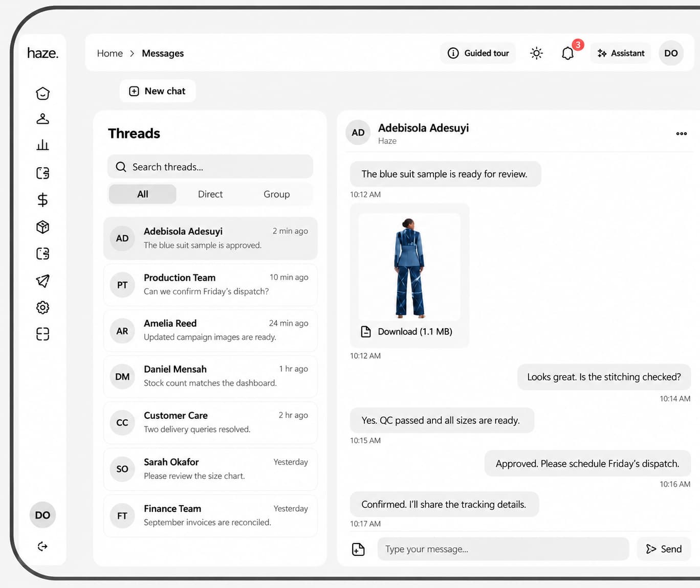This screenshot has height=588, width=700.
Task: Download the 1.1 MB attachment
Action: (x=407, y=331)
